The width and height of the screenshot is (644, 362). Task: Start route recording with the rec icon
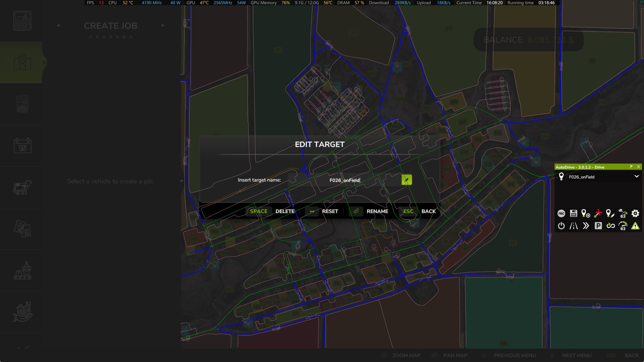[561, 214]
